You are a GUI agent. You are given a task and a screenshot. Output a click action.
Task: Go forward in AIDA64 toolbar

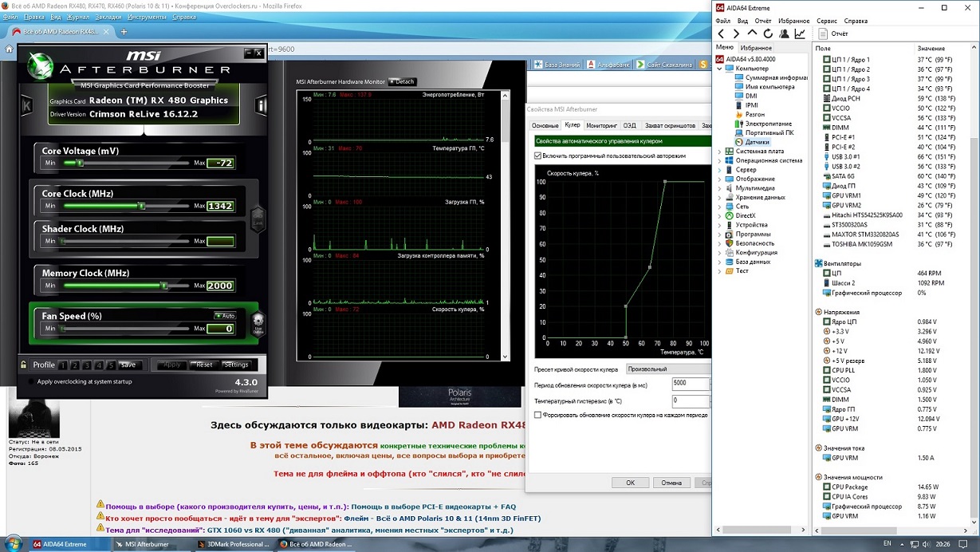(x=736, y=34)
